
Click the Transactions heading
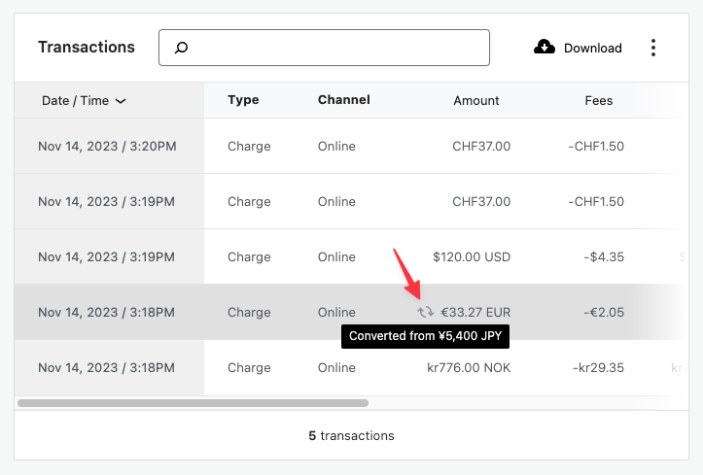click(86, 47)
